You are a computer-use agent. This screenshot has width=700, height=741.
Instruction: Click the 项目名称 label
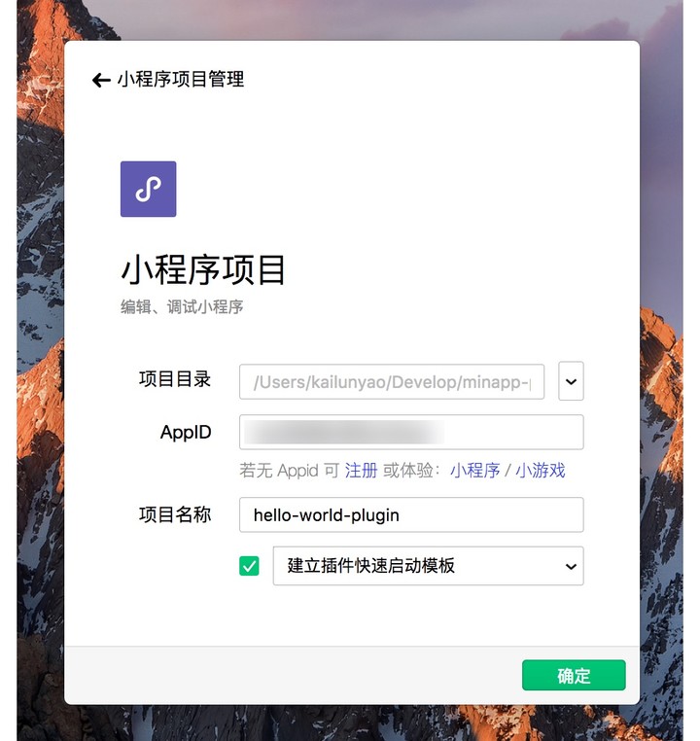(x=175, y=514)
